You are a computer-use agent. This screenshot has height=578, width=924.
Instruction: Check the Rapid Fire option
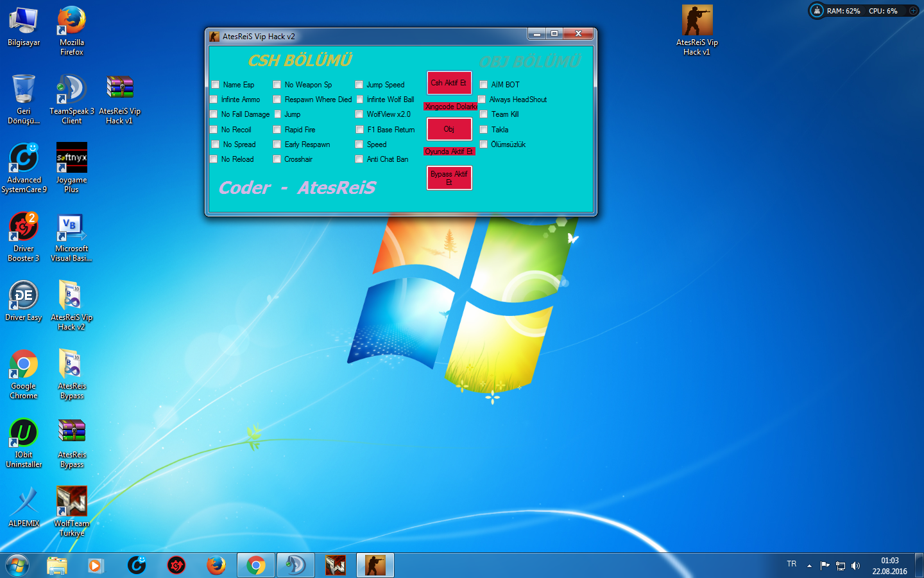tap(277, 129)
